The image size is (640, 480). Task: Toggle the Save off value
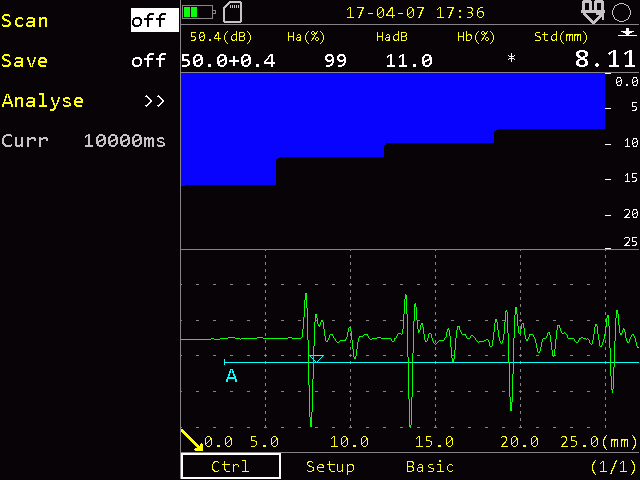point(148,60)
